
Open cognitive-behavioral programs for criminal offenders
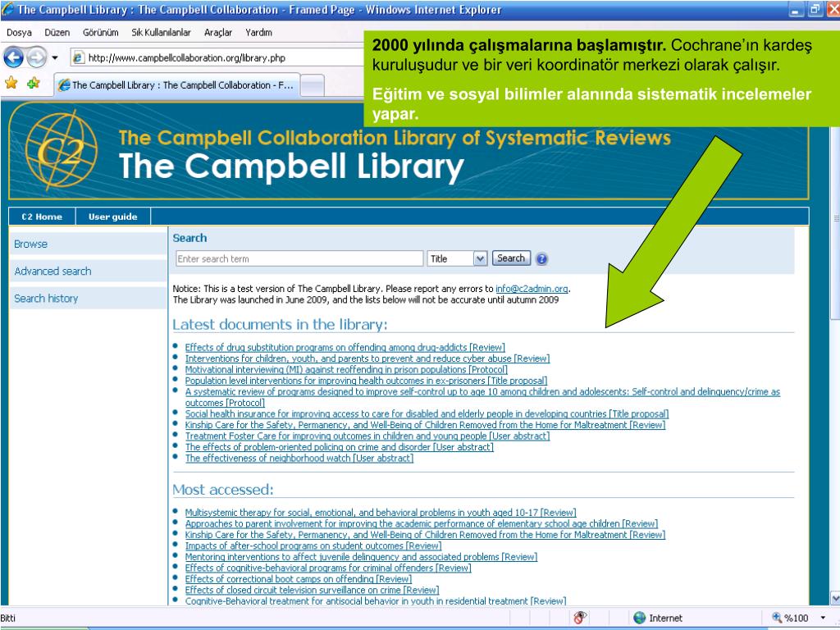(328, 568)
